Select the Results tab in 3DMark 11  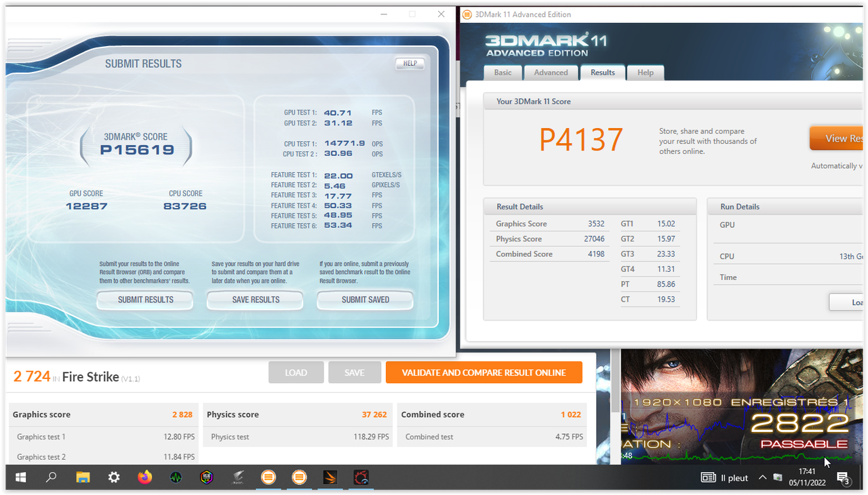pyautogui.click(x=602, y=73)
